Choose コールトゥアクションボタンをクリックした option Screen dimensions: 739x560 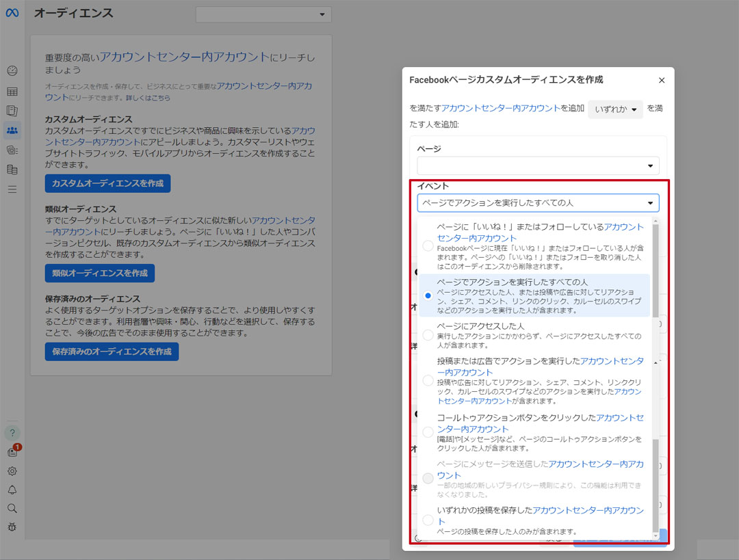pyautogui.click(x=428, y=432)
